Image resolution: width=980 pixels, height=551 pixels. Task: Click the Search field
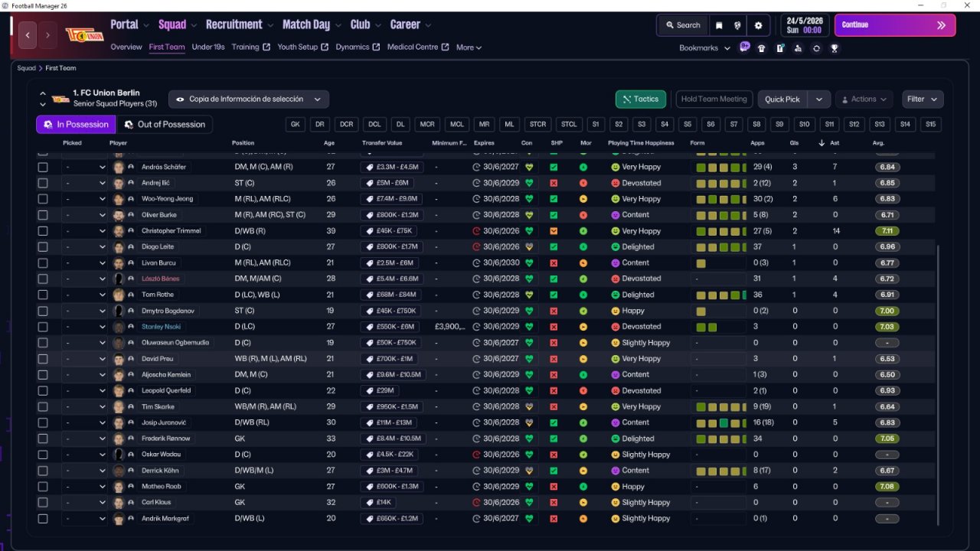click(x=682, y=25)
